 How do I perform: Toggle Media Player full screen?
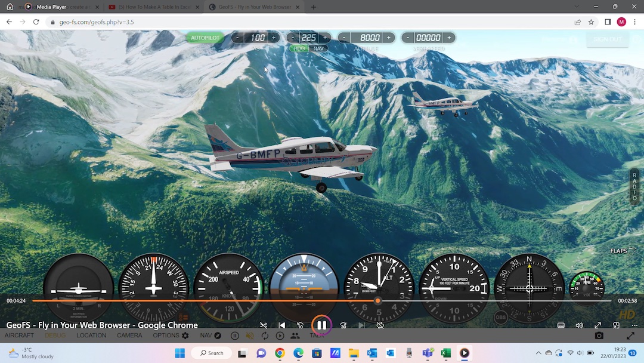(597, 325)
